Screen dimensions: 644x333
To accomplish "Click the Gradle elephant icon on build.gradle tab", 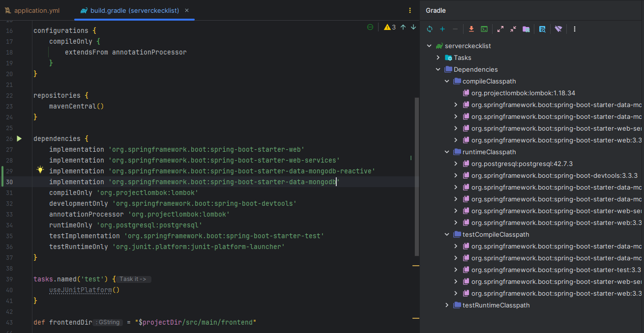I will [x=84, y=10].
